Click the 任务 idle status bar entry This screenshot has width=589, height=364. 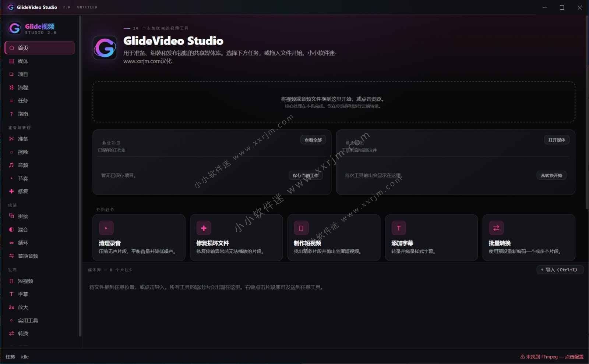pyautogui.click(x=17, y=357)
